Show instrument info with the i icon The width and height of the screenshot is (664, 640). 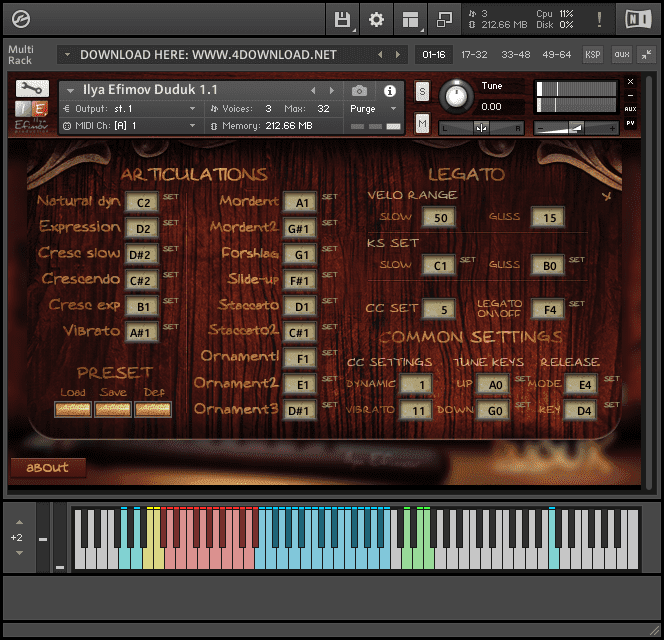[390, 91]
